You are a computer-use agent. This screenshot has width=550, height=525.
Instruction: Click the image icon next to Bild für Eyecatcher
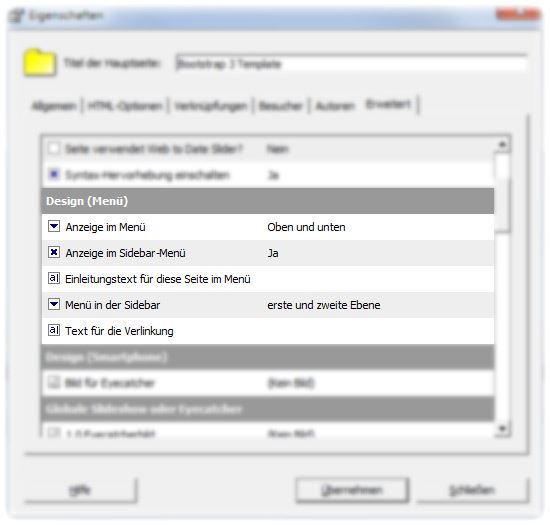[x=54, y=382]
